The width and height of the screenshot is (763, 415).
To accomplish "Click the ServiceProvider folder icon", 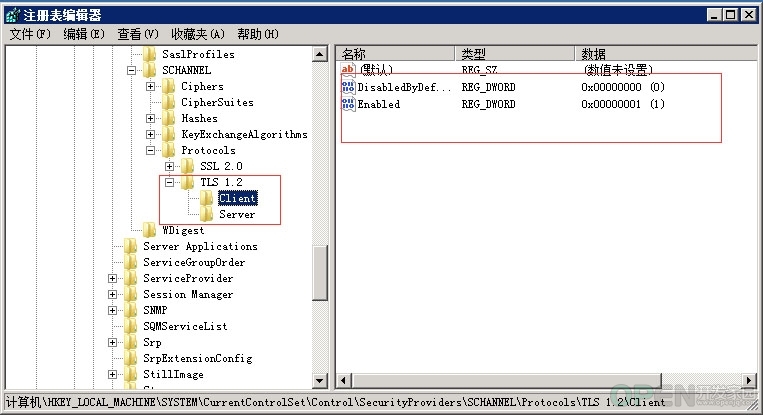I will (x=131, y=278).
